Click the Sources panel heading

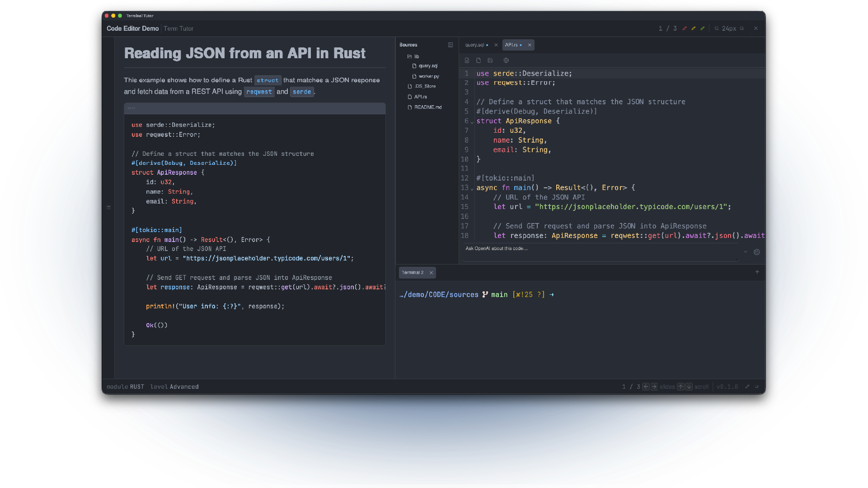[x=408, y=45]
